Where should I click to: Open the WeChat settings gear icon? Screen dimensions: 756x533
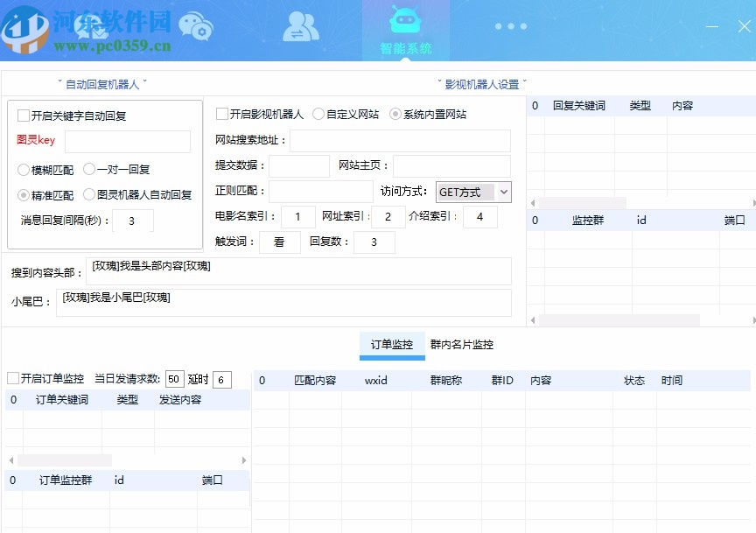[x=196, y=25]
